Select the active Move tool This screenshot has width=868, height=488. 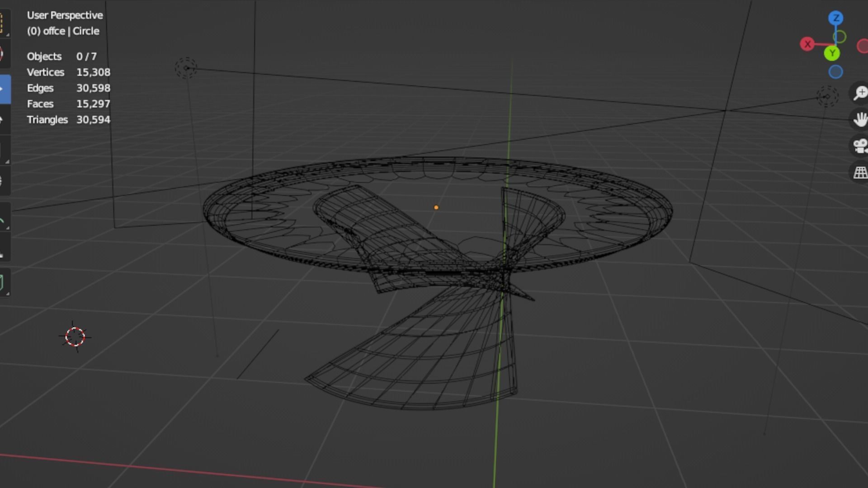pos(3,89)
